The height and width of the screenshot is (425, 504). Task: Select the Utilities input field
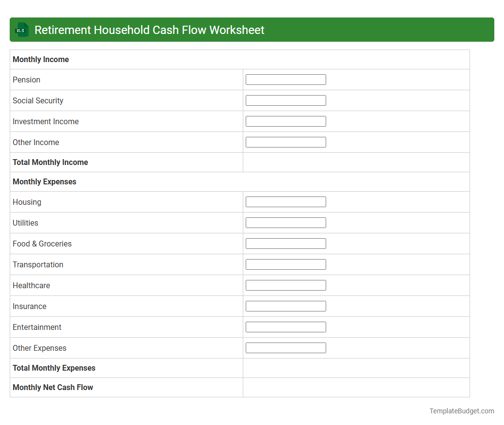(x=285, y=222)
